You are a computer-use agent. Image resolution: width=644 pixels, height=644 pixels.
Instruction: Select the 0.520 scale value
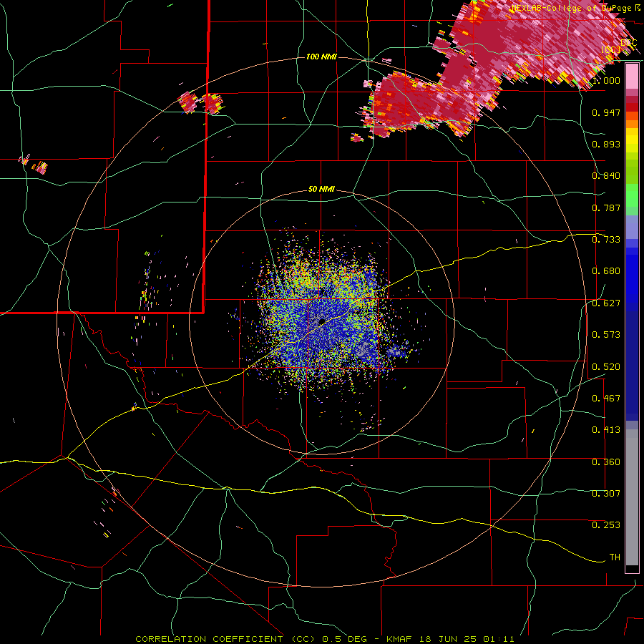tap(606, 367)
